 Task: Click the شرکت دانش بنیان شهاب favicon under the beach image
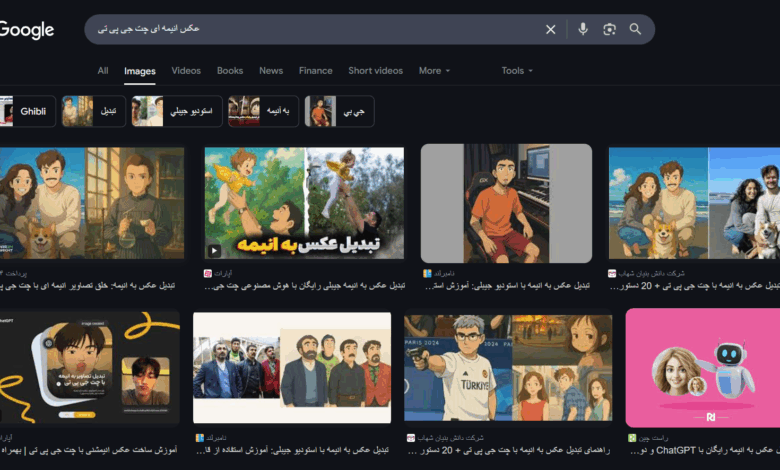612,273
